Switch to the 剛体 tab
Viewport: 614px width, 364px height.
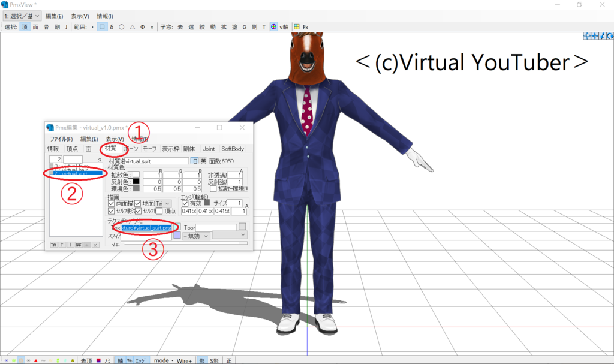189,149
